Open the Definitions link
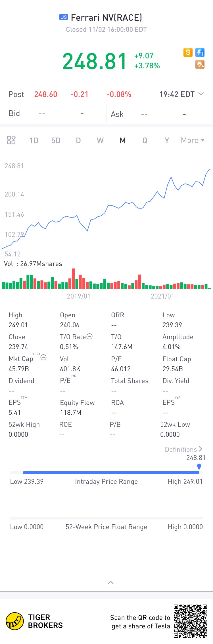The height and width of the screenshot is (644, 213). click(x=183, y=449)
